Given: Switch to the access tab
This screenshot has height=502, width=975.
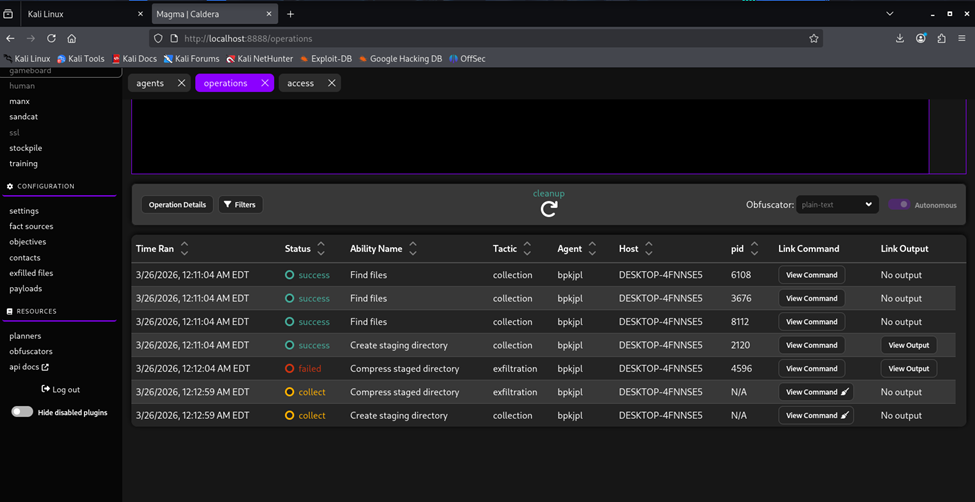Looking at the screenshot, I should 300,83.
